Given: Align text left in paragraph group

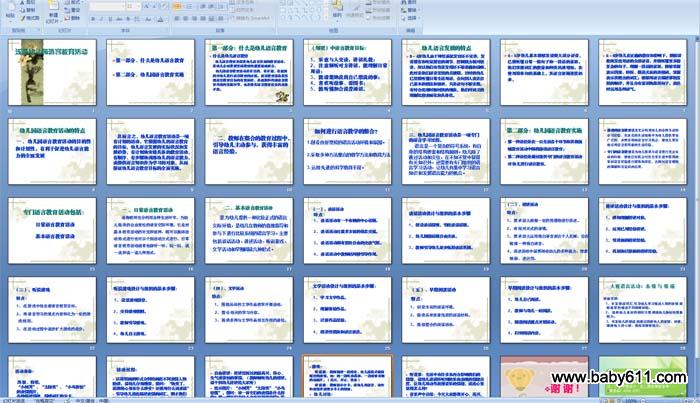Looking at the screenshot, I should 177,19.
